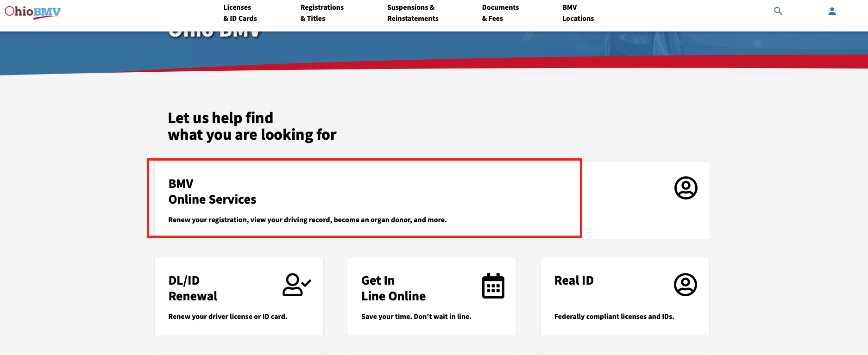Screen dimensions: 868x355
Task: Open the Suspensions & Reinstatements menu
Action: coord(413,13)
